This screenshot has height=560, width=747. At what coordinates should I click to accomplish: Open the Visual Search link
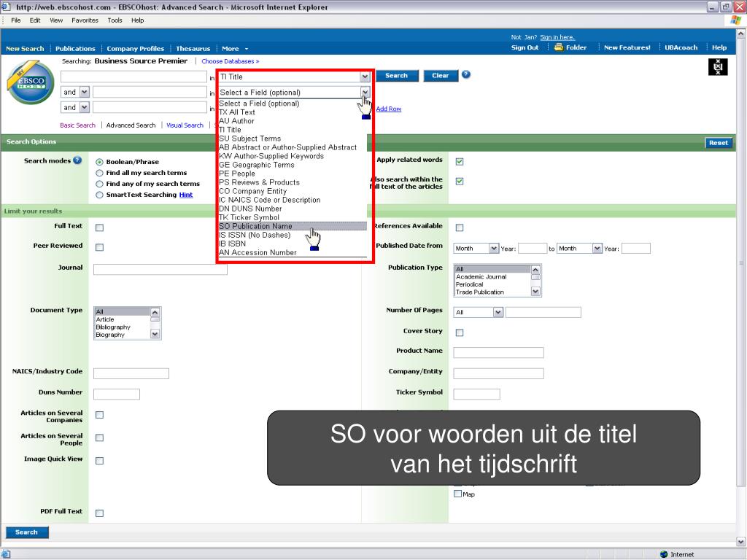coord(185,125)
